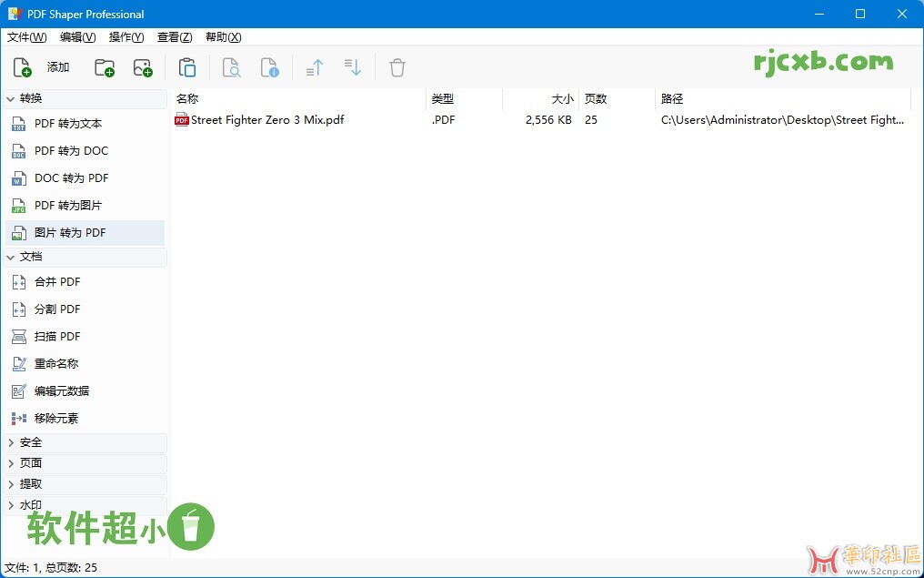Sort by the 大小 column header
Screen dimensions: 924x578
[x=540, y=99]
